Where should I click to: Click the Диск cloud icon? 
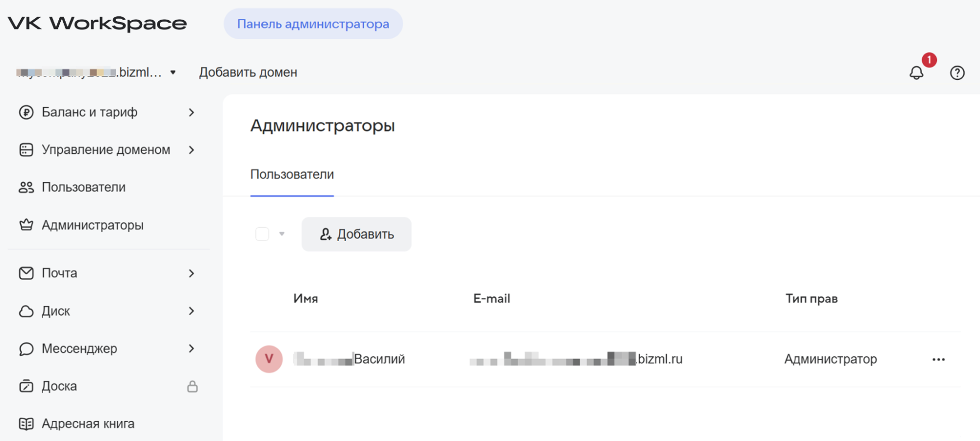pos(26,311)
